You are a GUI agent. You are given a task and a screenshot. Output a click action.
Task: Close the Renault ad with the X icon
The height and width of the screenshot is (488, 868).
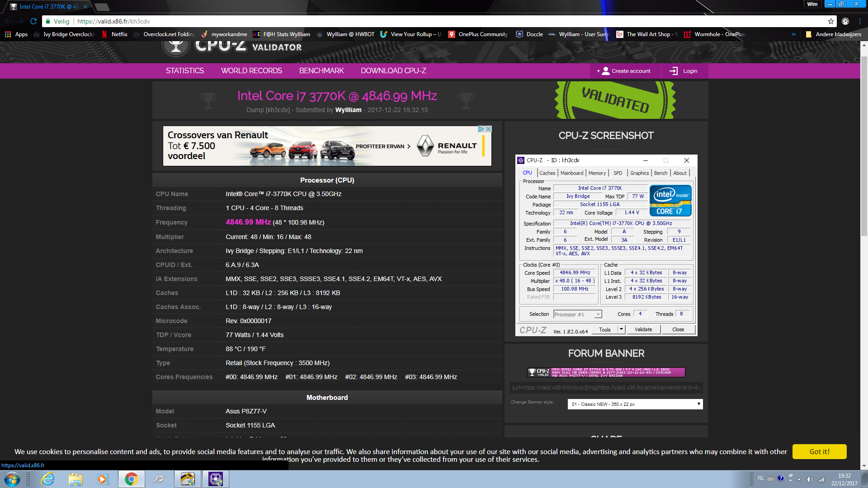point(488,129)
